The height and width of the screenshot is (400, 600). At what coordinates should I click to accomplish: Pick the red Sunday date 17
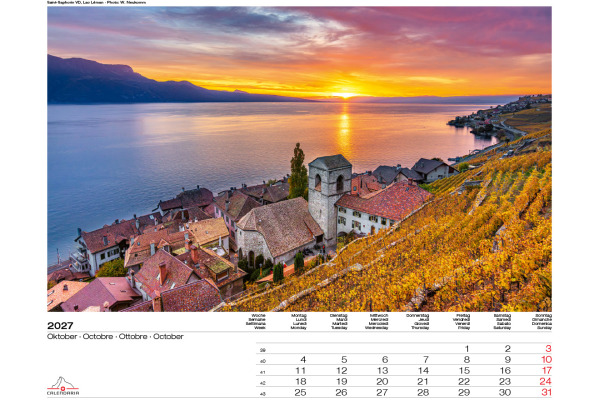pos(546,371)
